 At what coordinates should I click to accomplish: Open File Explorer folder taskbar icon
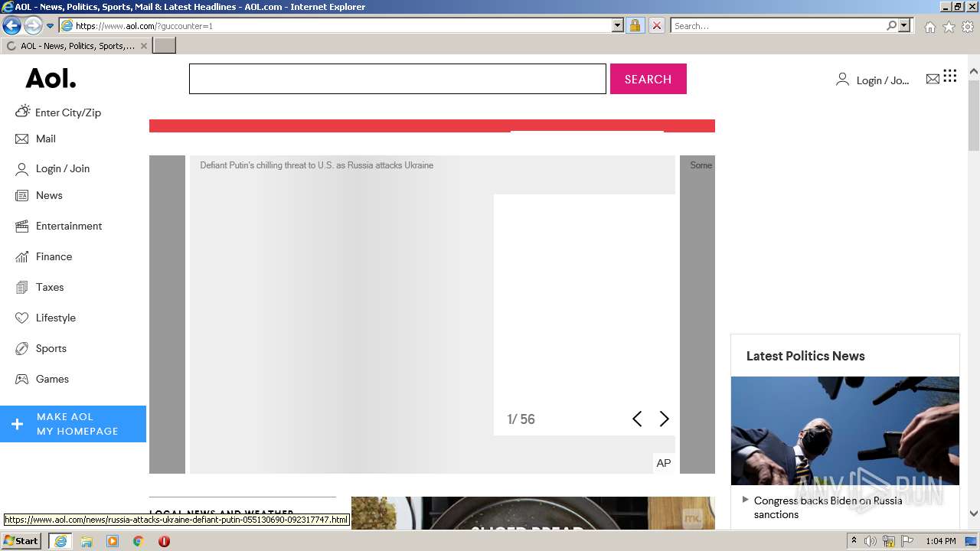pos(87,541)
